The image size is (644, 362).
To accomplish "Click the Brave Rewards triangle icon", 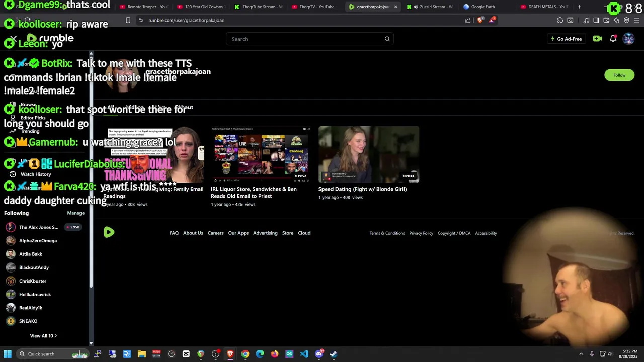I will [493, 20].
